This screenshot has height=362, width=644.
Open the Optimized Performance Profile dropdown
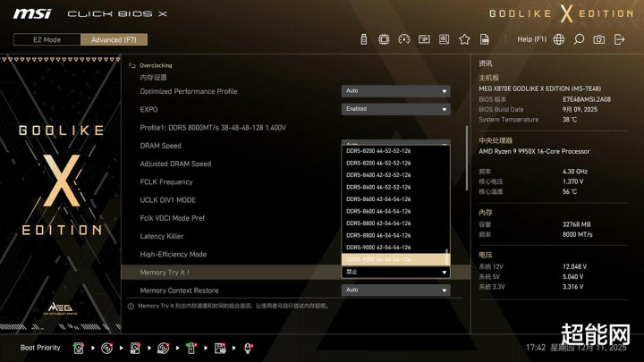pyautogui.click(x=395, y=91)
